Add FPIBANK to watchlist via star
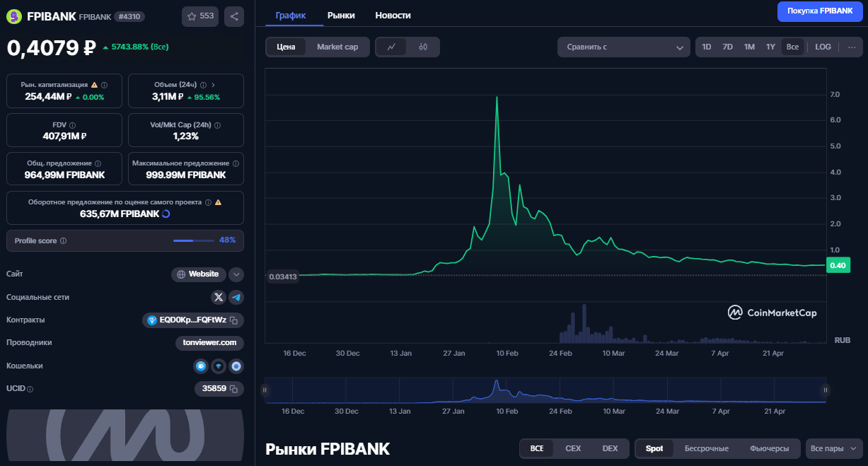Image resolution: width=868 pixels, height=466 pixels. [200, 16]
